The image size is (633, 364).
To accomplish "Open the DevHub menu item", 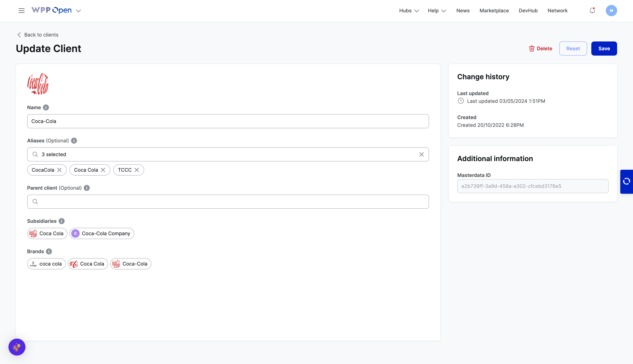I will click(x=528, y=11).
